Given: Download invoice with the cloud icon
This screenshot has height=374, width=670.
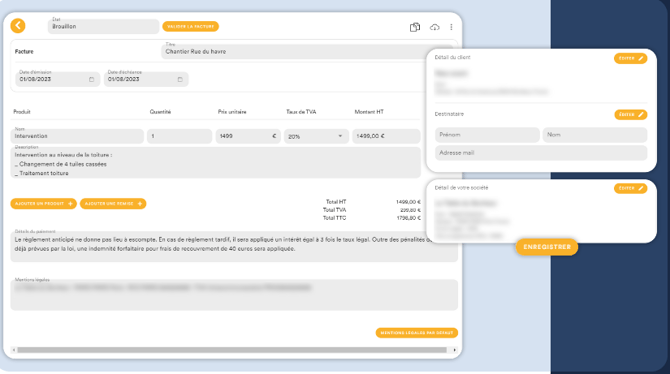Looking at the screenshot, I should pos(434,27).
